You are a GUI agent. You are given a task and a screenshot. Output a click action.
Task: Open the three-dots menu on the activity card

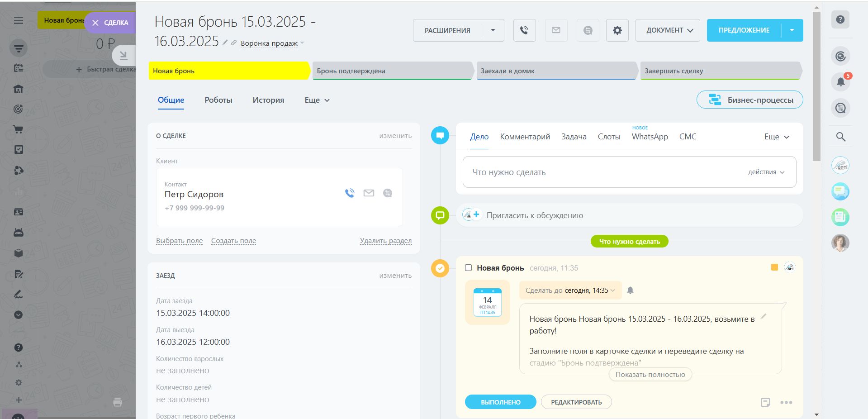(x=786, y=402)
